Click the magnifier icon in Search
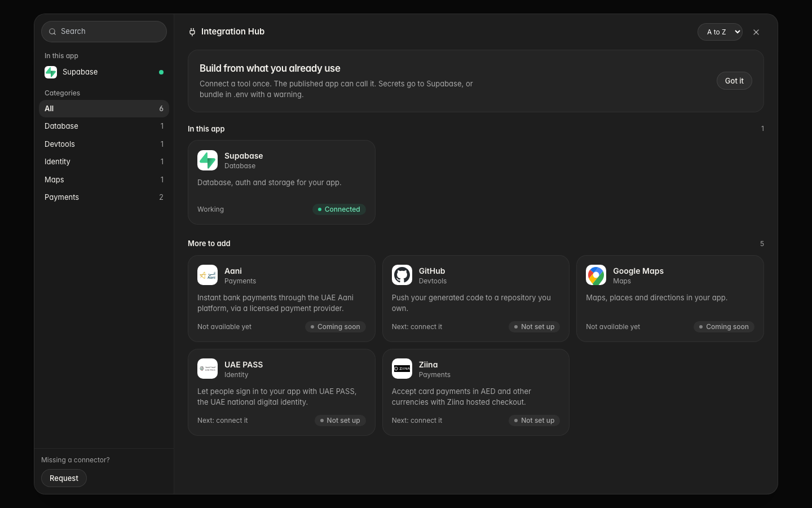The width and height of the screenshot is (812, 508). click(x=52, y=32)
